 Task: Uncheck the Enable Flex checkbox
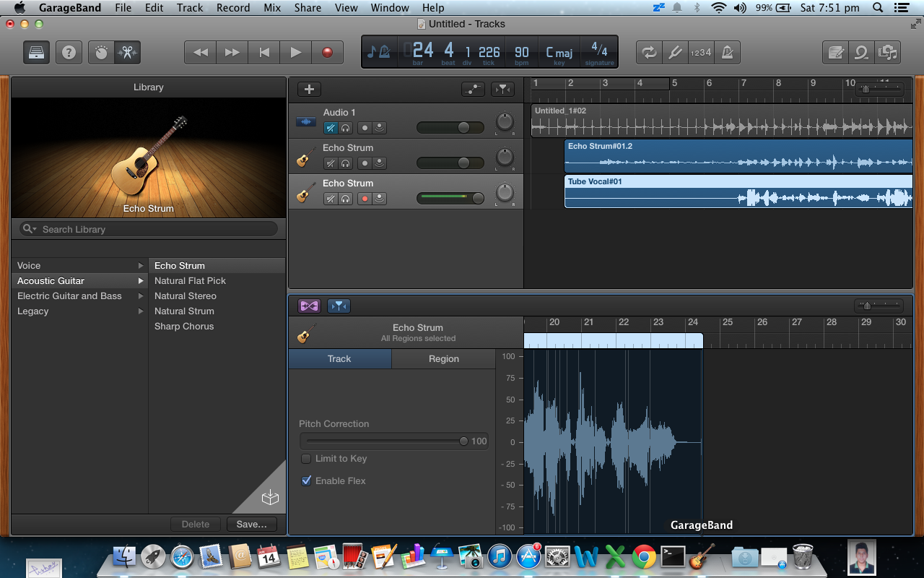coord(306,480)
